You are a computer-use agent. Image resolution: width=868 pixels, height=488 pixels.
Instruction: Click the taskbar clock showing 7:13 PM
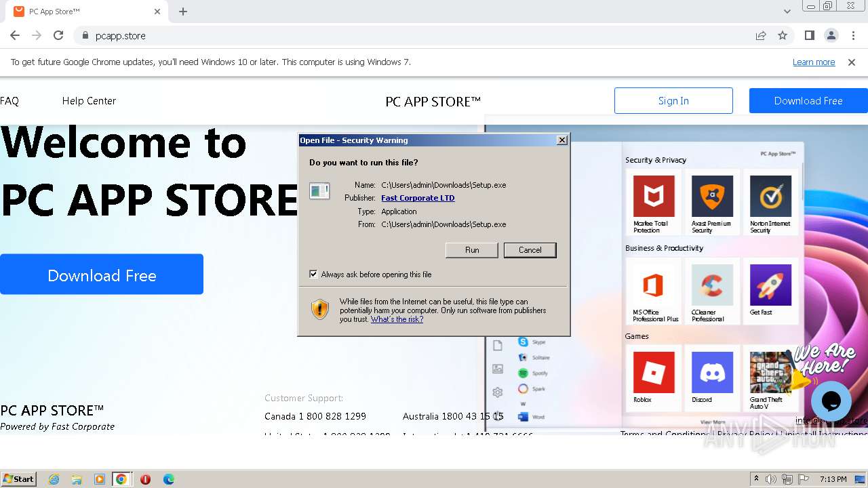pos(833,479)
